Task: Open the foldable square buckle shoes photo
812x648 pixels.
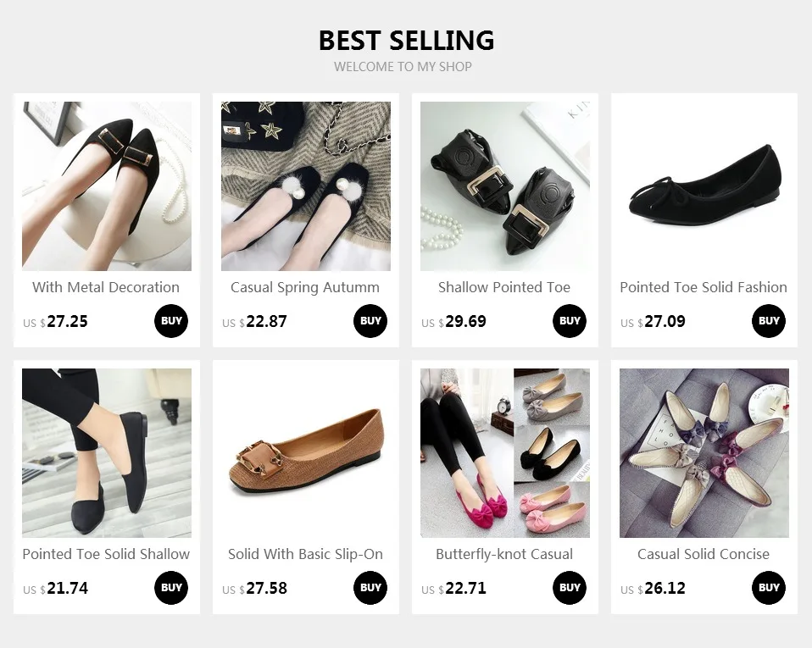Action: [x=505, y=186]
